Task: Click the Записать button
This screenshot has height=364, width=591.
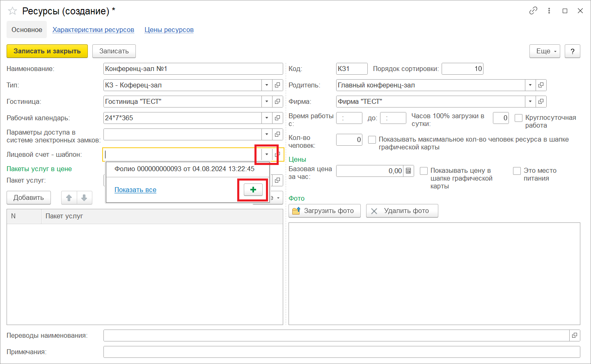Action: coord(114,51)
